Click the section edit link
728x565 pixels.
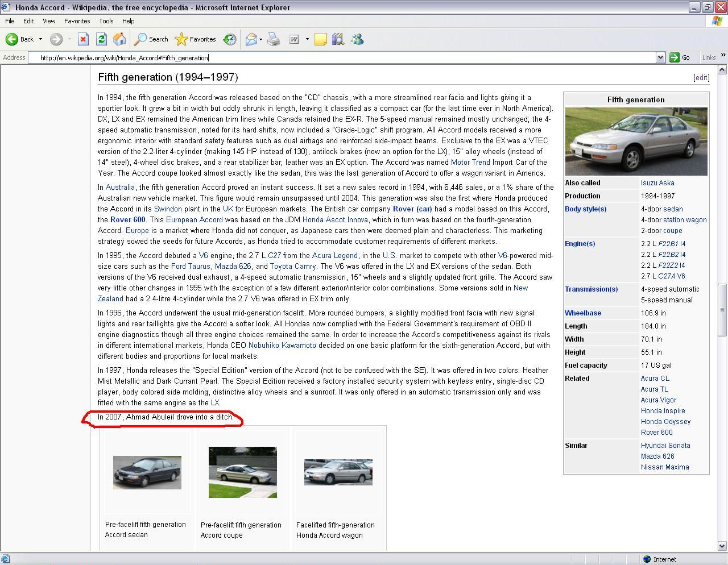tap(701, 78)
